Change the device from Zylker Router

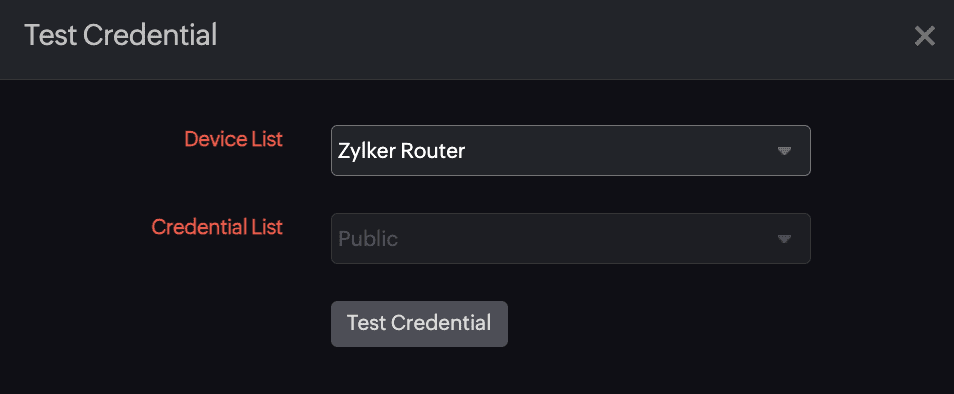click(x=570, y=151)
